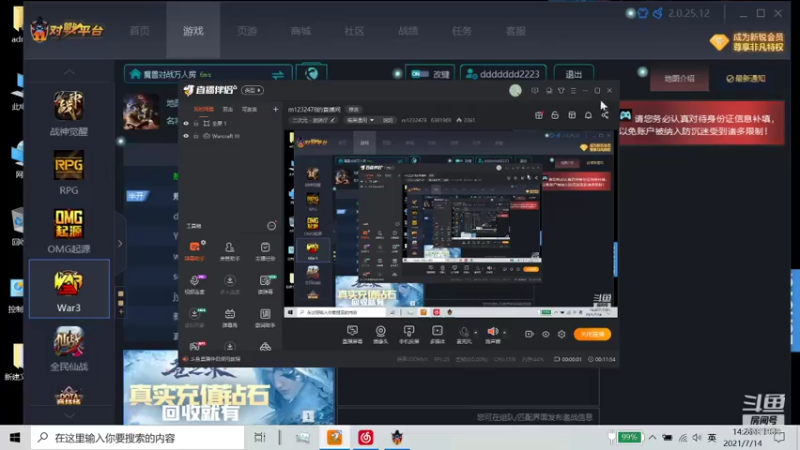Screen dimensions: 800x450
Task: Collapse the toolbox panel with the circle icon
Action: click(271, 226)
